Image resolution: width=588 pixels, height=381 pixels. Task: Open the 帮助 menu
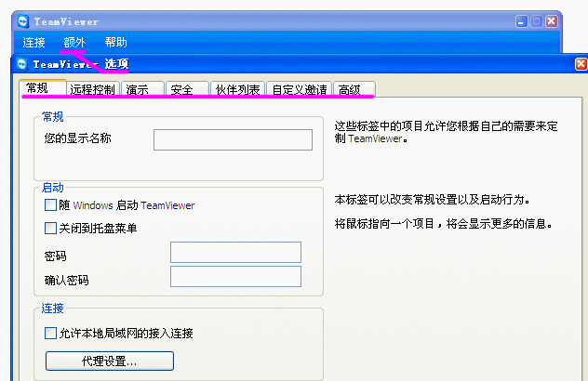[x=116, y=43]
